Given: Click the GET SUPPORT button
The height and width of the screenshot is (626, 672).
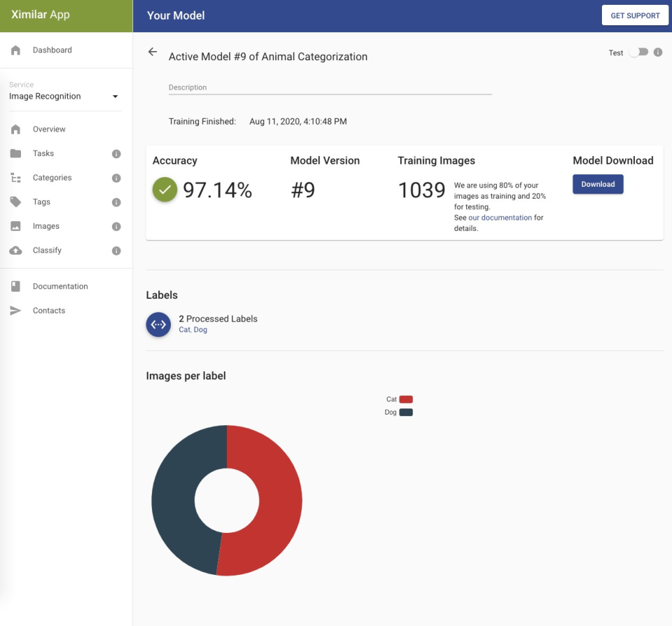Looking at the screenshot, I should click(x=635, y=15).
